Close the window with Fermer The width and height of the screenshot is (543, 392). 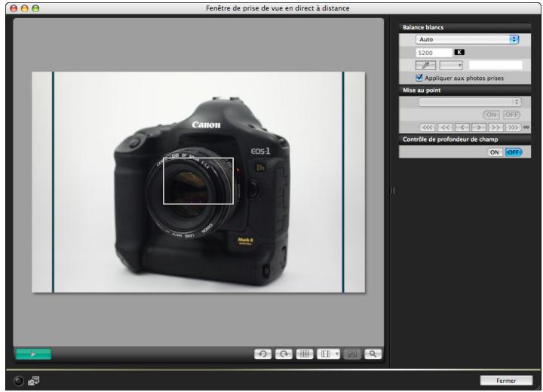point(506,381)
